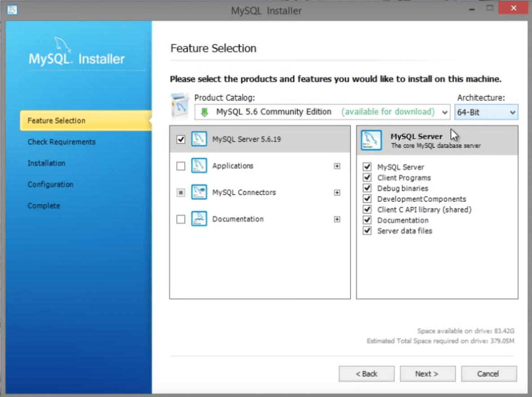The image size is (532, 397).
Task: Click the Product Catalog box icon
Action: click(180, 106)
